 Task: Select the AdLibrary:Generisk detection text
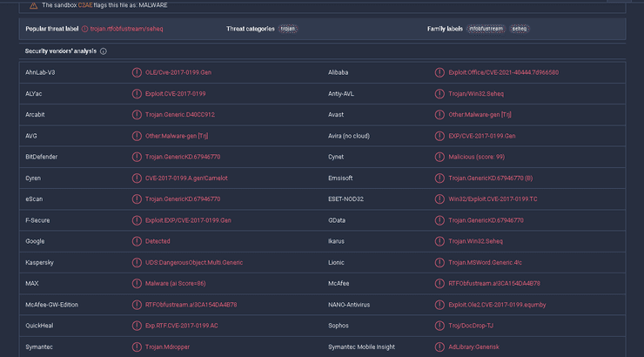coord(474,347)
